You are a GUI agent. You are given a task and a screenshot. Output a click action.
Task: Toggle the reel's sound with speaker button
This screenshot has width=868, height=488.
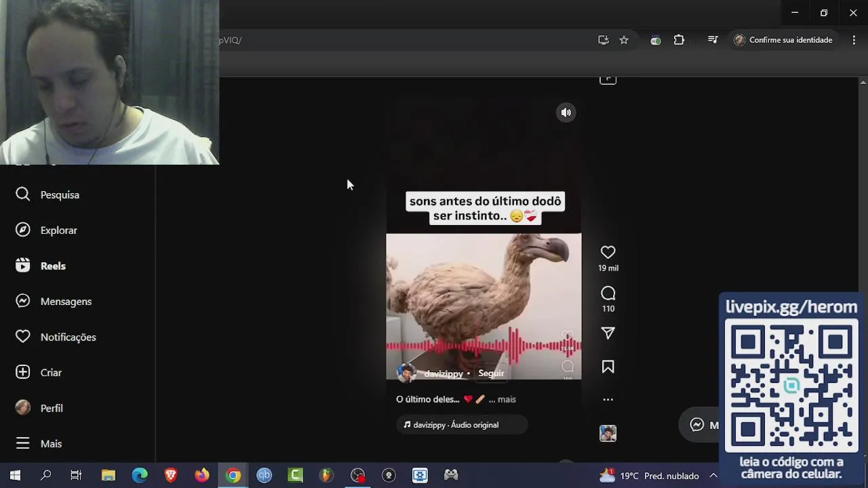(566, 113)
